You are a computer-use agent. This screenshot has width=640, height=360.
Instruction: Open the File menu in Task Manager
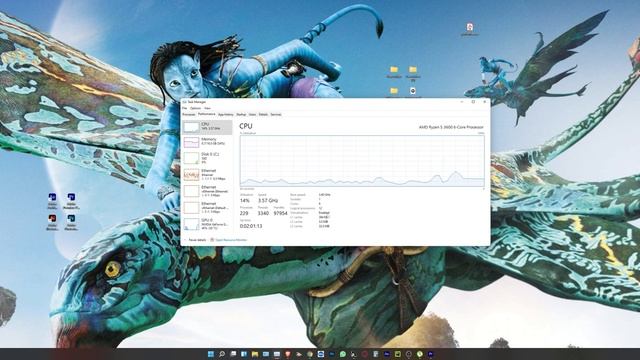click(184, 108)
